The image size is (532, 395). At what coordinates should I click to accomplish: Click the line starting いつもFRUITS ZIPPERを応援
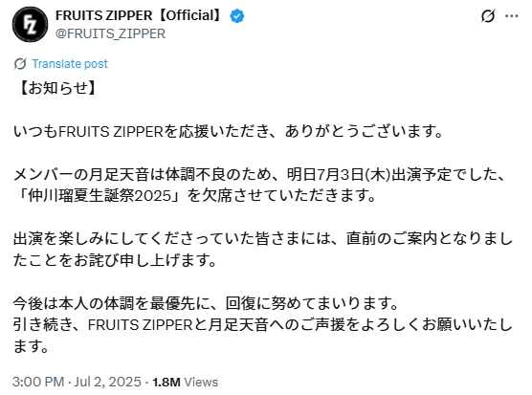[x=229, y=132]
